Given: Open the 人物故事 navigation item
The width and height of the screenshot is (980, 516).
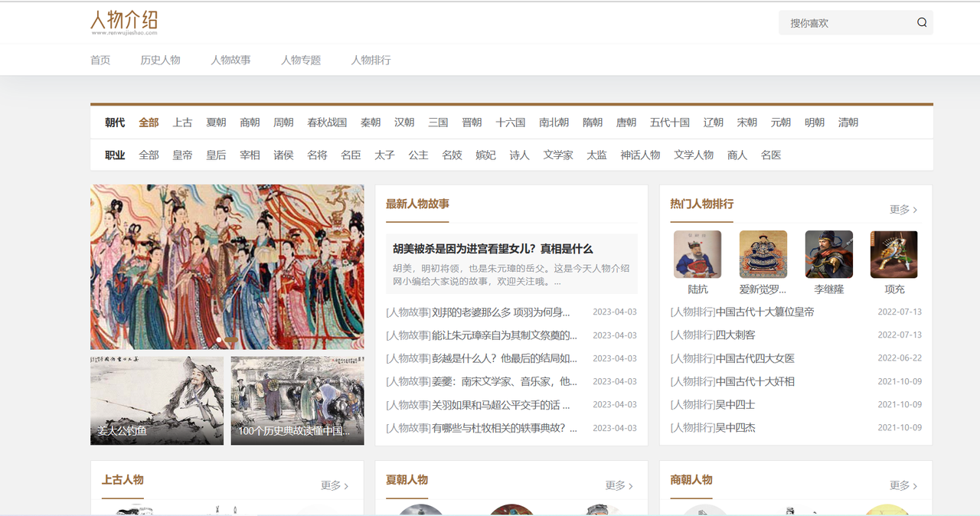Looking at the screenshot, I should 230,60.
